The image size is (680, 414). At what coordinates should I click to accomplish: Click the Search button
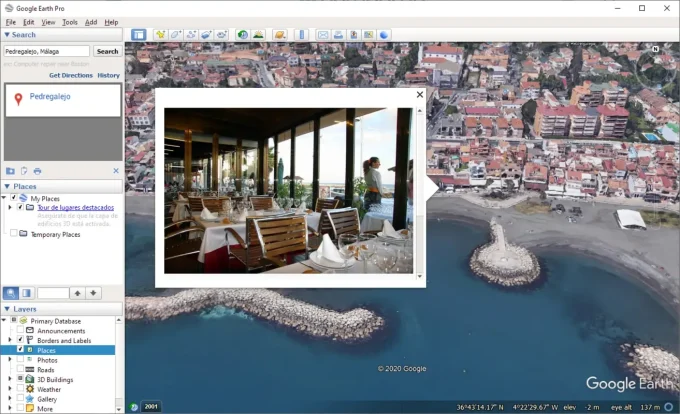coord(107,51)
